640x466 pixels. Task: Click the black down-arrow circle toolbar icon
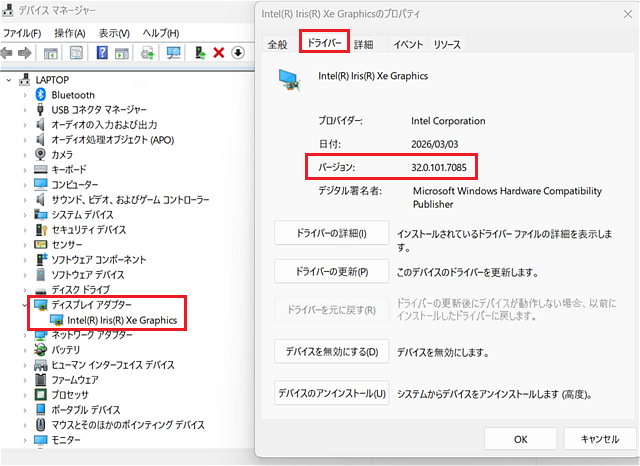tap(238, 53)
